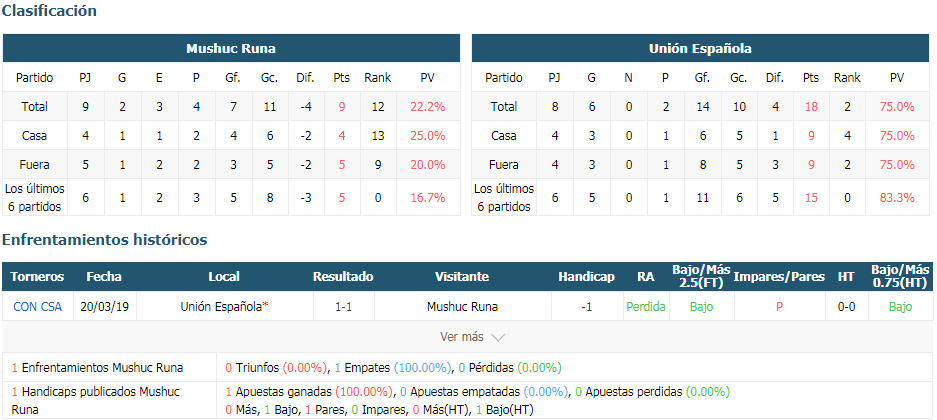Click the Impares/Pares column header
The width and height of the screenshot is (937, 420).
pyautogui.click(x=779, y=277)
